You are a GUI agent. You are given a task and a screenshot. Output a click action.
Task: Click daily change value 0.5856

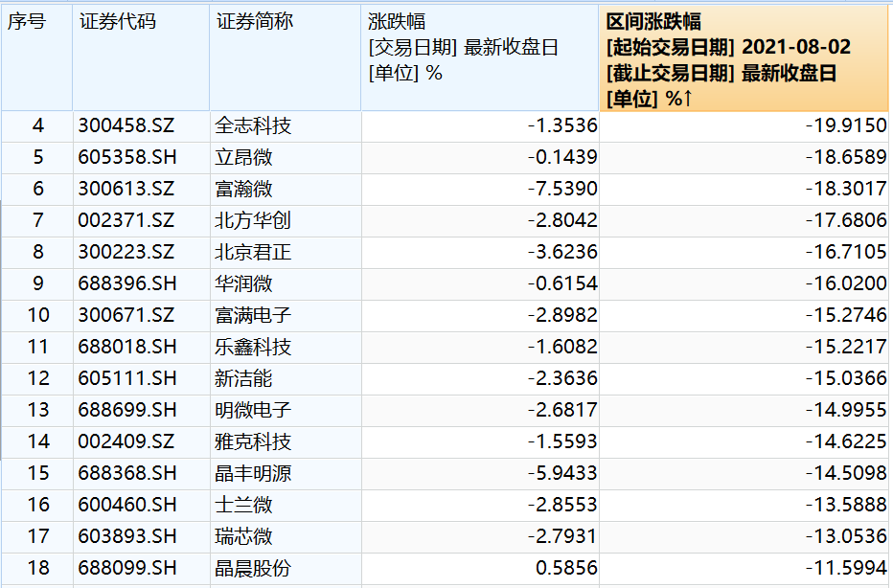[x=566, y=568]
